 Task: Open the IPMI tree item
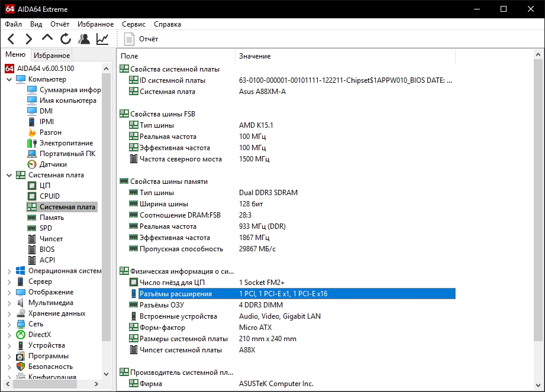coord(47,122)
